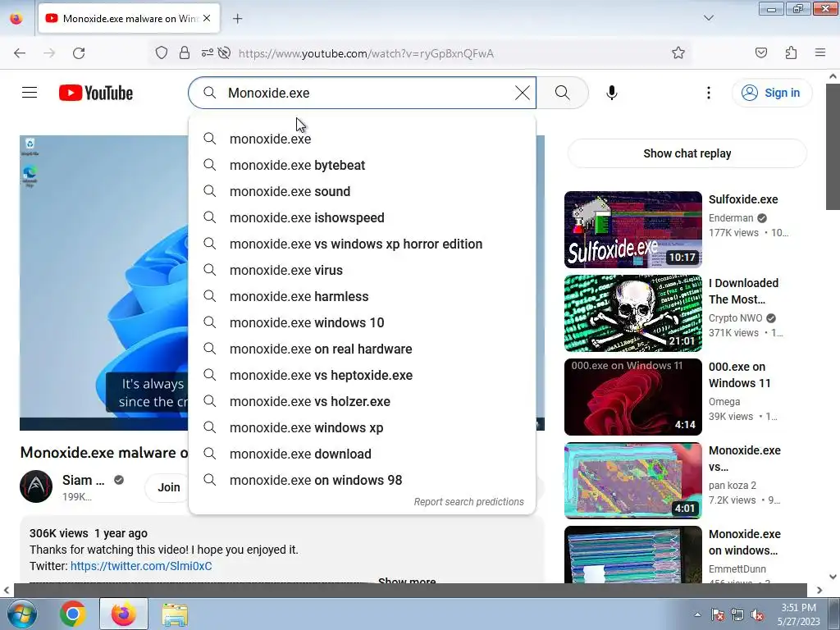Open '000.exe on Windows 11' thumbnail
The height and width of the screenshot is (630, 840).
tap(632, 397)
